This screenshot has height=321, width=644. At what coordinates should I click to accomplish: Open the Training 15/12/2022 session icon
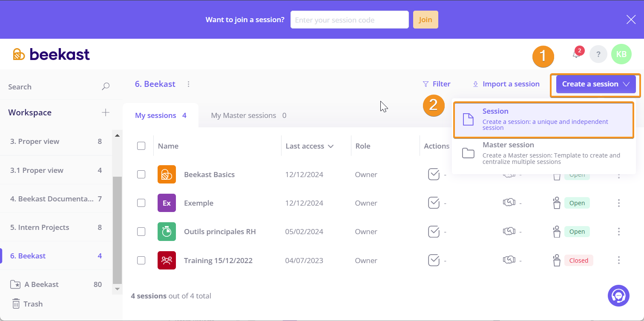167,260
